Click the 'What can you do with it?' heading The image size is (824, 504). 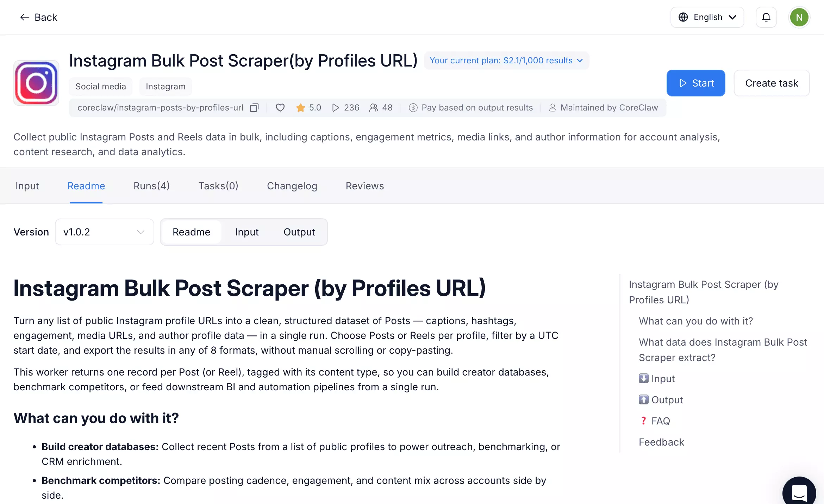tap(96, 418)
